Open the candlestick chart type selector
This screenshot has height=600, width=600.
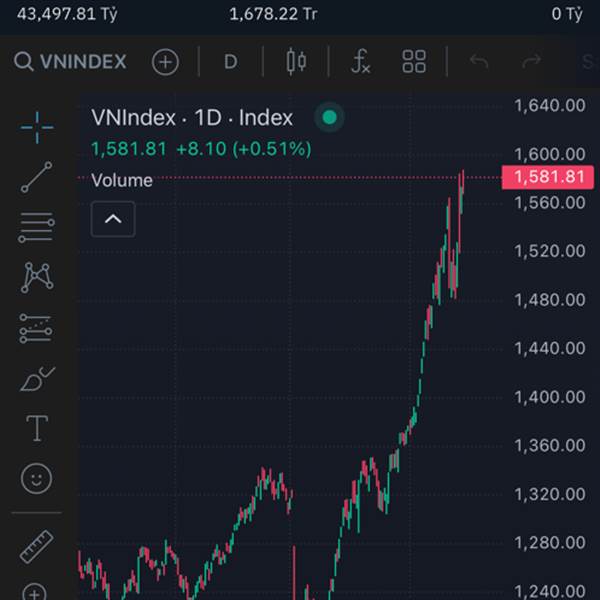(x=296, y=61)
